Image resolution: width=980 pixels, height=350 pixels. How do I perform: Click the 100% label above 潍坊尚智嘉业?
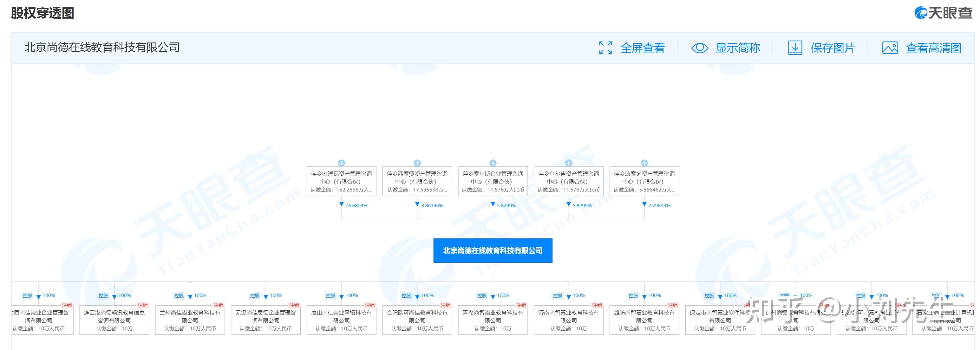(655, 295)
